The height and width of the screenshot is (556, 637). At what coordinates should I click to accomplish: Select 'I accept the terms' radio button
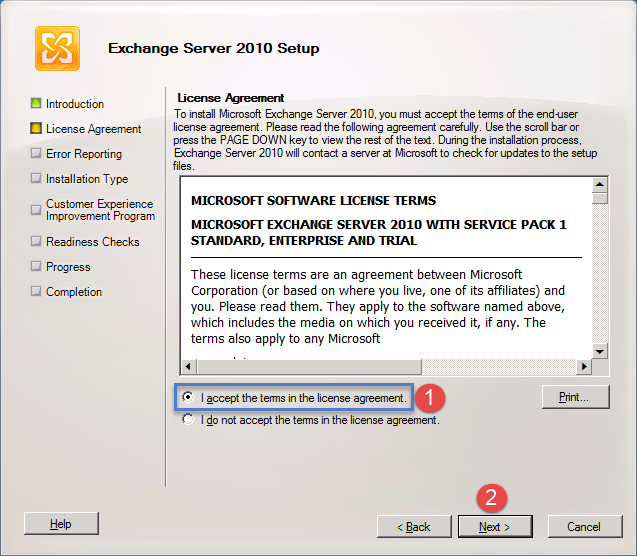click(x=188, y=397)
